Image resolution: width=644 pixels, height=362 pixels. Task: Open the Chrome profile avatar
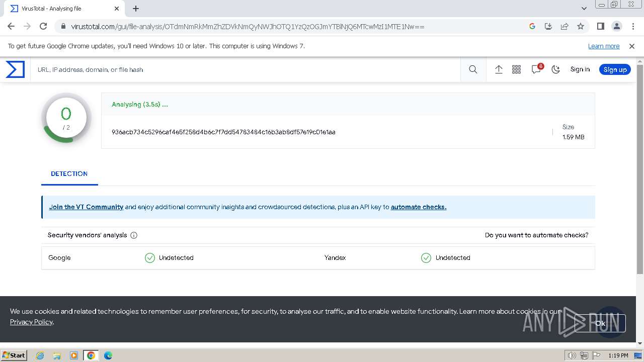[616, 26]
